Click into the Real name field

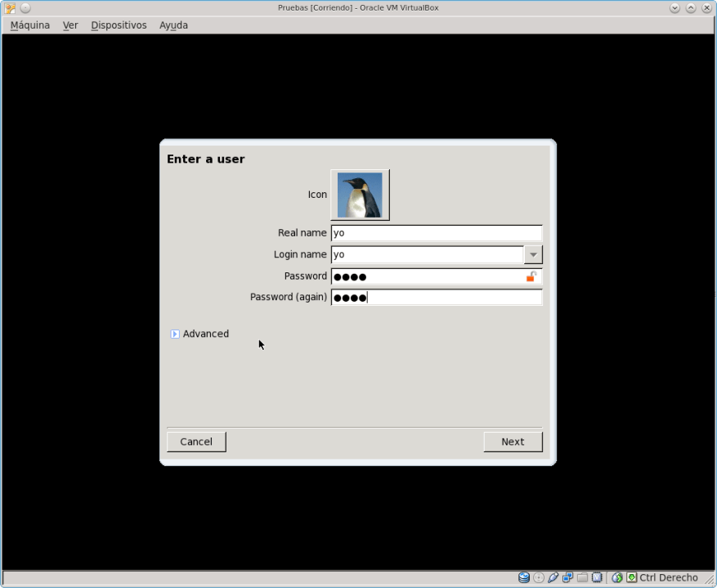[x=436, y=233]
